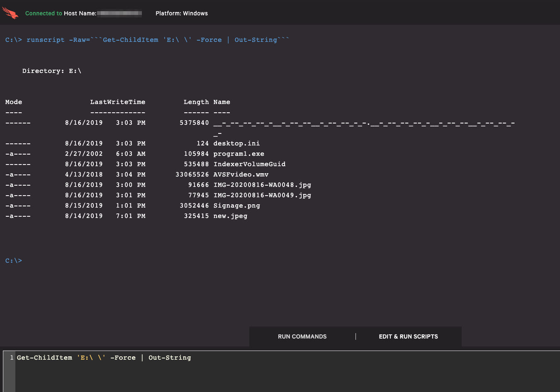The height and width of the screenshot is (392, 560).
Task: Click the CrowdStrike falcon logo
Action: click(10, 12)
